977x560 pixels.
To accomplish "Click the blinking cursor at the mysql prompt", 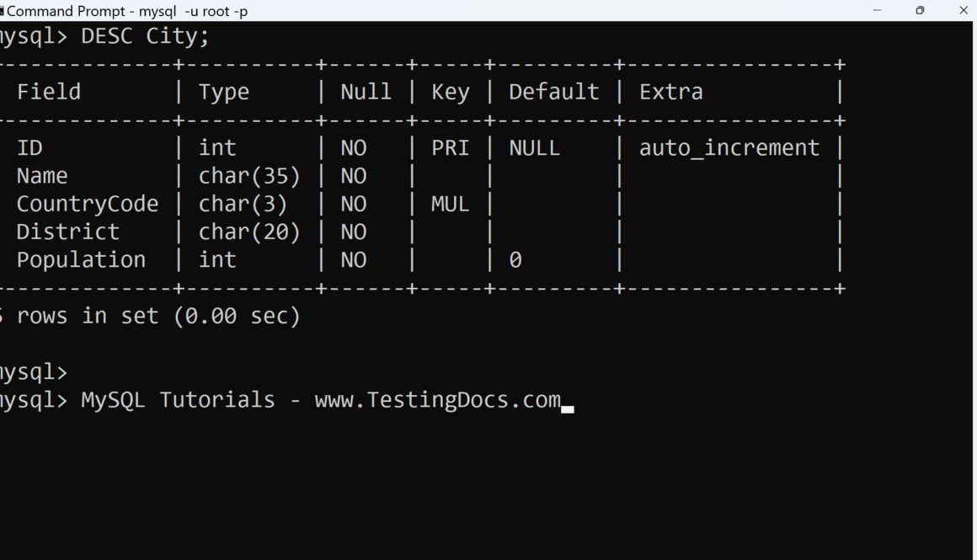I will pos(568,409).
